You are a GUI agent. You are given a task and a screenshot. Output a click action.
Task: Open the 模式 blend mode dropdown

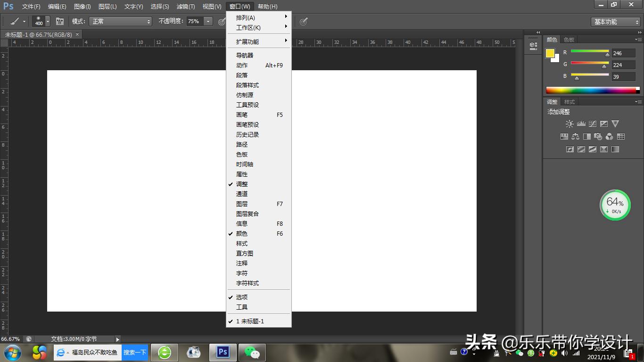coord(121,22)
